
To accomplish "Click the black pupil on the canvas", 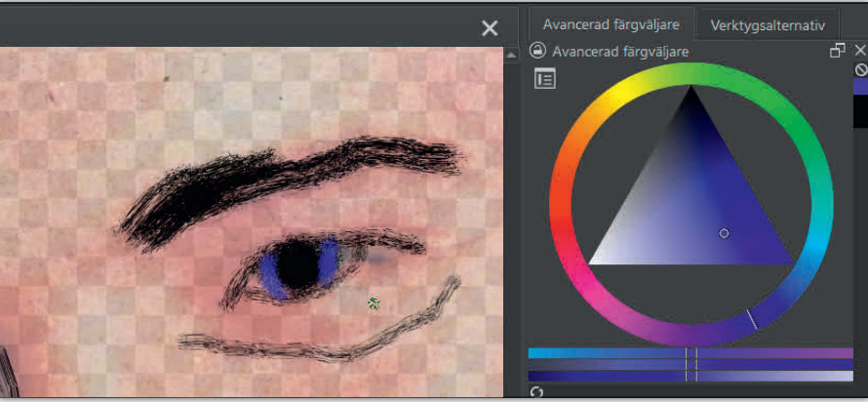I will (x=297, y=264).
